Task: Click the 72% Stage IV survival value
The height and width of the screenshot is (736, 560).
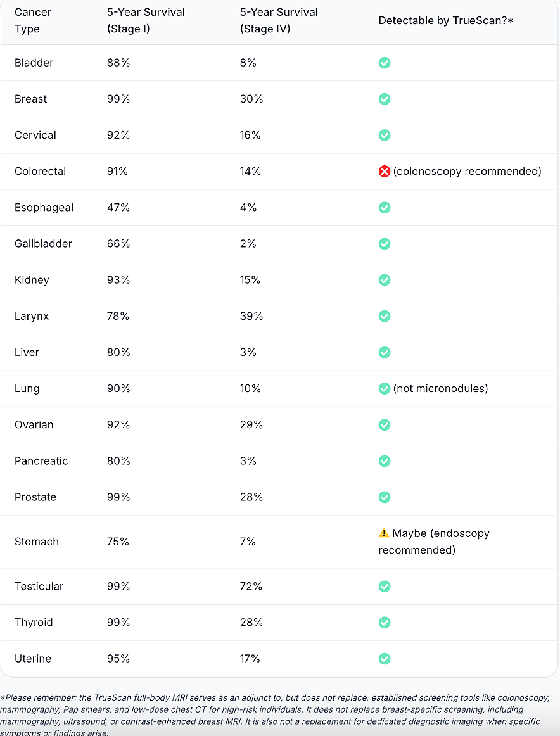Action: pos(251,587)
